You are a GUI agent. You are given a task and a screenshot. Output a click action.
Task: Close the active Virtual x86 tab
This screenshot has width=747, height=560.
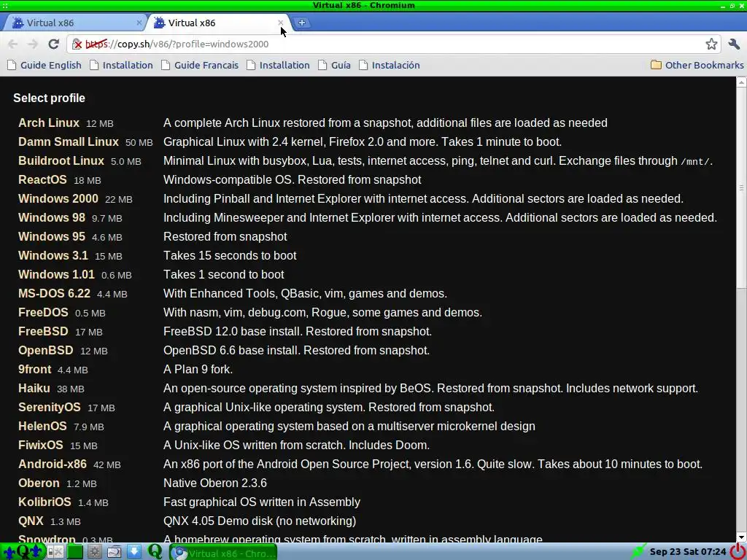(281, 23)
